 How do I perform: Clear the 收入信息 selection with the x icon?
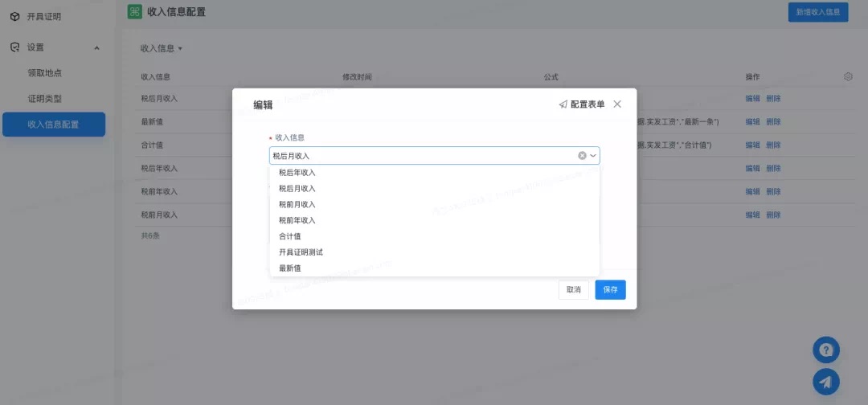[583, 155]
